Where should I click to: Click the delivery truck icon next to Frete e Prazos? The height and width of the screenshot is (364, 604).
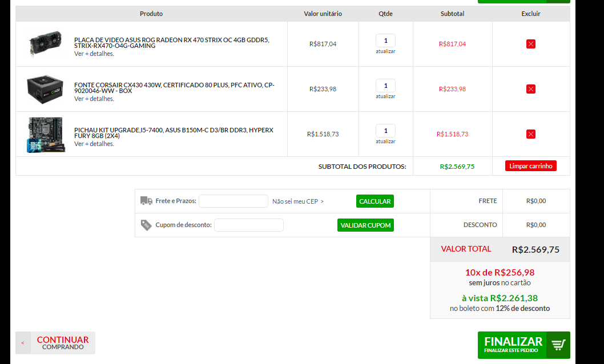click(146, 200)
